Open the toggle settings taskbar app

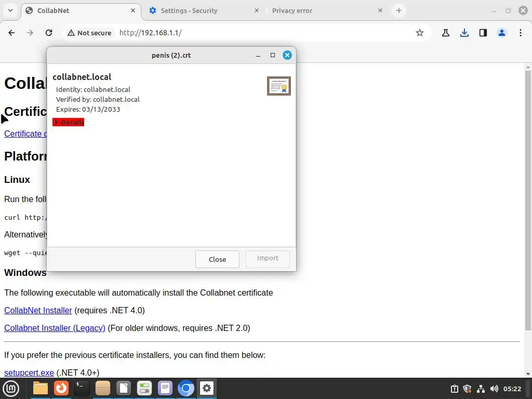click(x=144, y=389)
